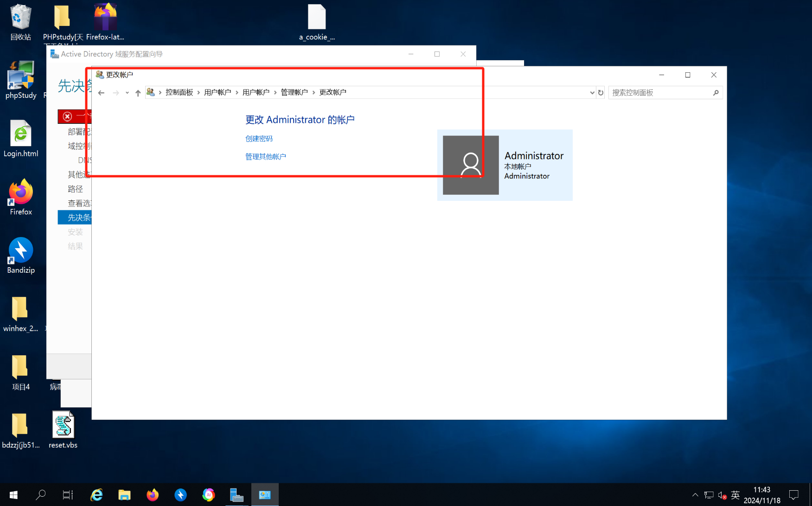Screen dimensions: 812x506
Task: Show hidden system tray icons
Action: tap(695, 495)
